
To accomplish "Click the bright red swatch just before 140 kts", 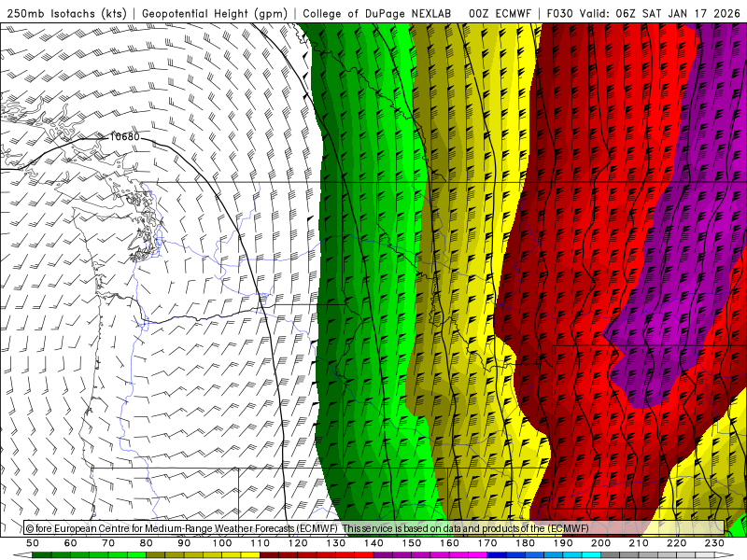I will coord(364,555).
